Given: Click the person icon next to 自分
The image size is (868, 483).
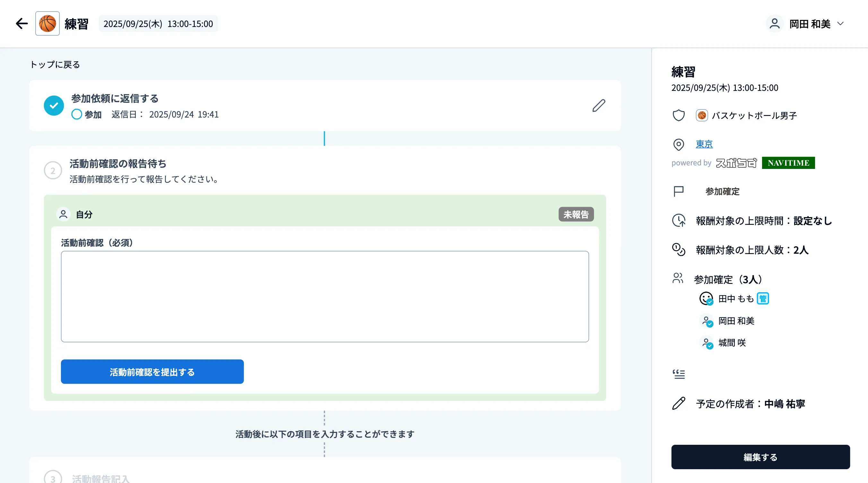Looking at the screenshot, I should click(x=63, y=214).
